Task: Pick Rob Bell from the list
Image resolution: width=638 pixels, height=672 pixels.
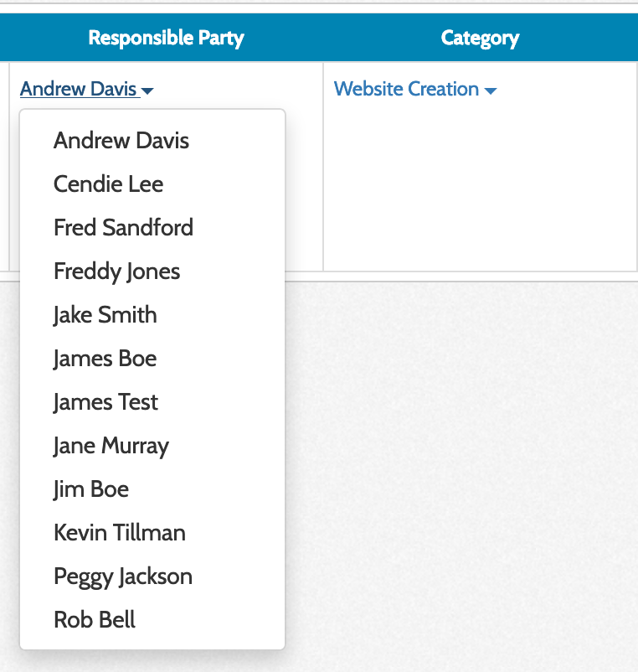Action: coord(95,620)
